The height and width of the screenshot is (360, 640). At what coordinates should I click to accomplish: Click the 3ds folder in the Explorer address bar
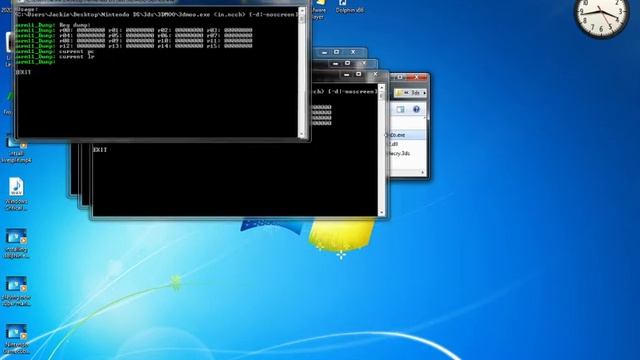click(415, 93)
